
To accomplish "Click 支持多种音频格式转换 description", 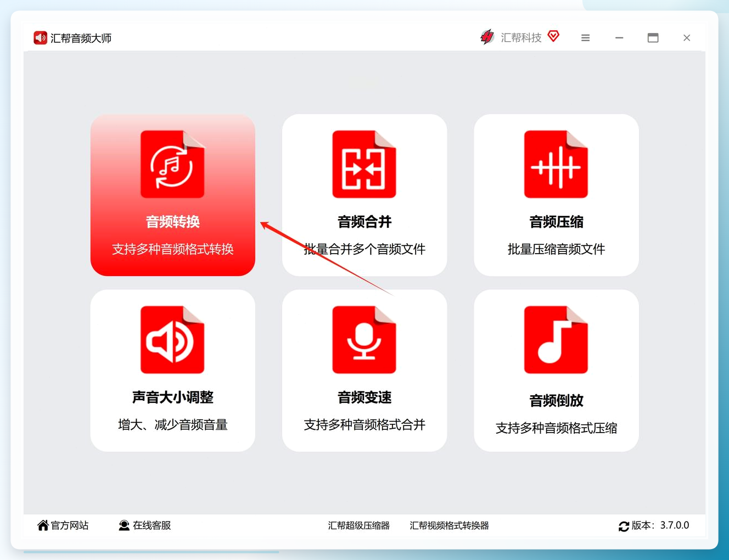I will coord(173,249).
